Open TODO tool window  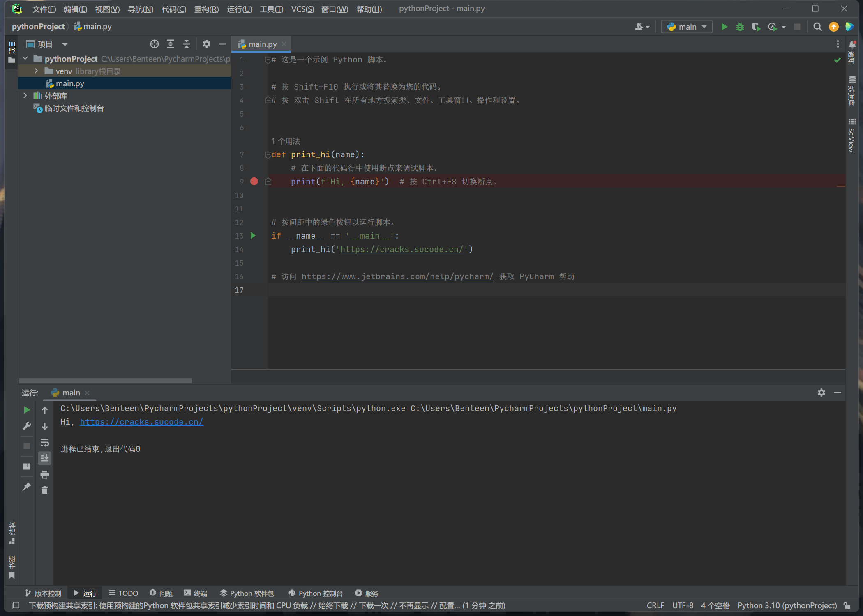(x=123, y=593)
